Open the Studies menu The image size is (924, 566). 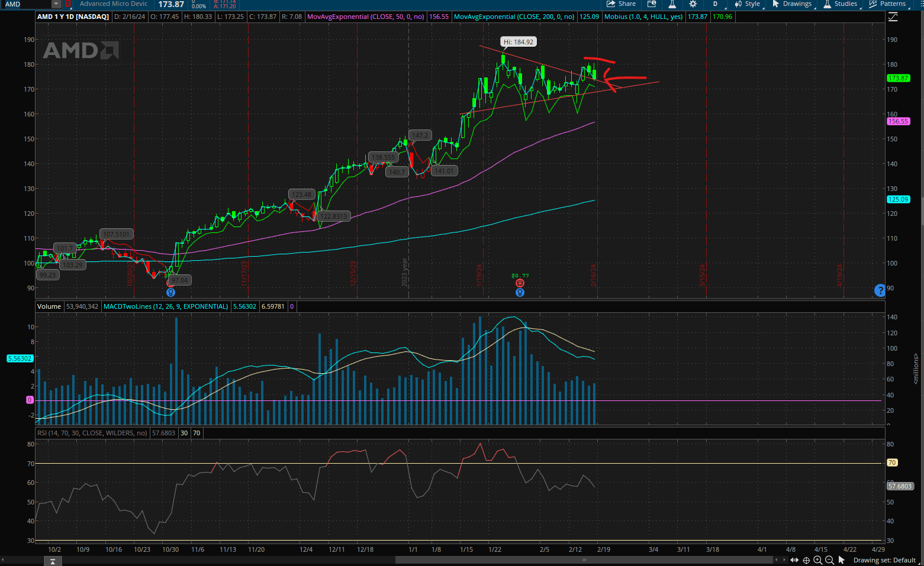841,4
